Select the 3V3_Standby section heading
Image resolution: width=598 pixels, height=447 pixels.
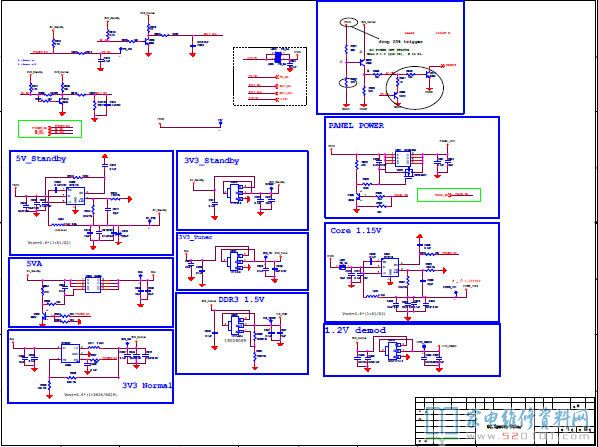click(x=212, y=161)
